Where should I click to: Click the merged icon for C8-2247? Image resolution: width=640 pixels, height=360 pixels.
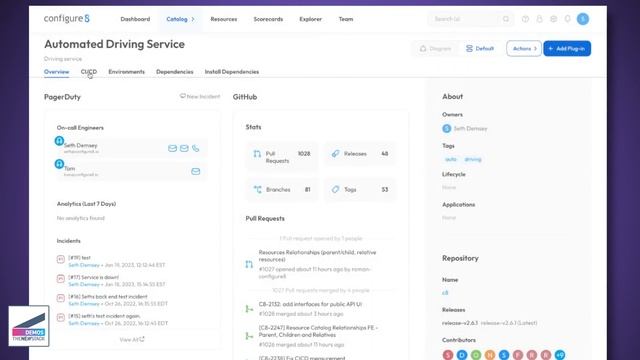tap(249, 336)
